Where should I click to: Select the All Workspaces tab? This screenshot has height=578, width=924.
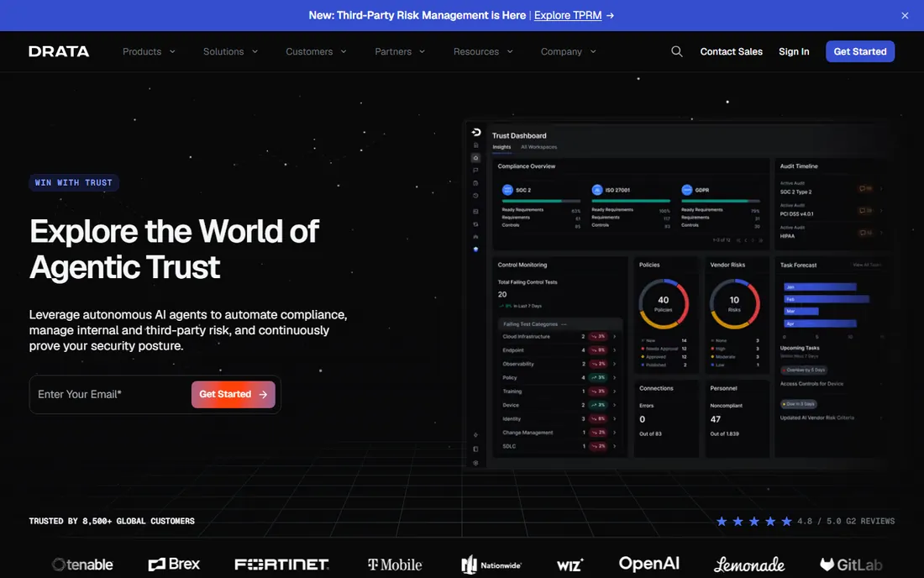[x=538, y=147]
